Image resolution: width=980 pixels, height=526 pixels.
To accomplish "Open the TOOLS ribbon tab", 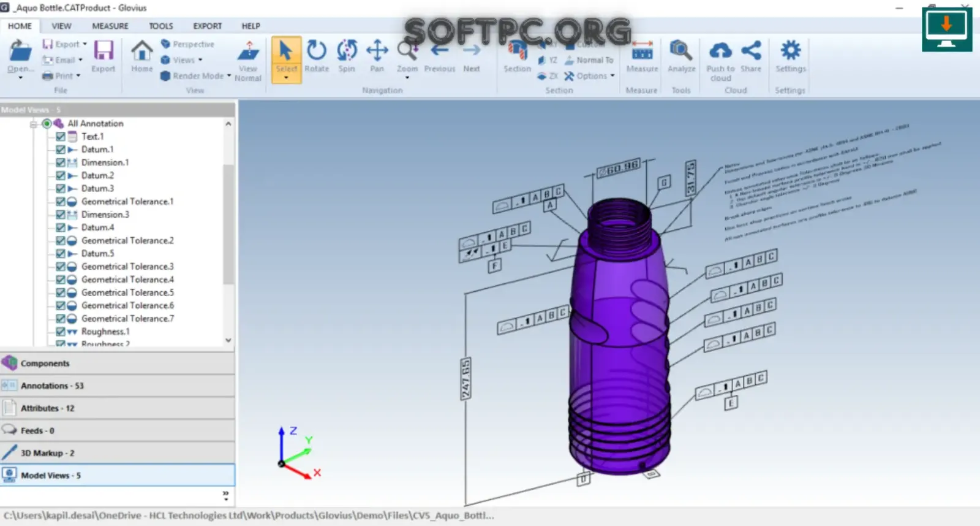I will (161, 26).
